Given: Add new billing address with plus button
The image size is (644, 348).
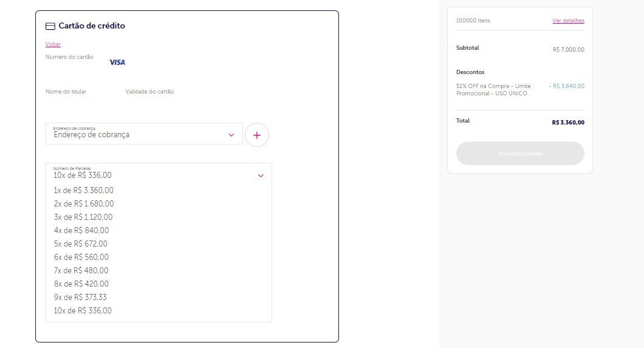Looking at the screenshot, I should pos(257,135).
